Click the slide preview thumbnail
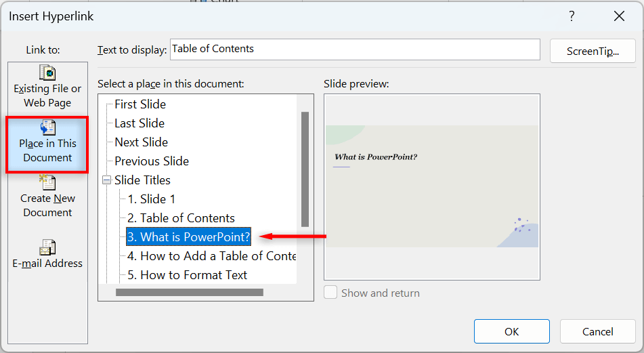The height and width of the screenshot is (353, 644). coord(432,186)
